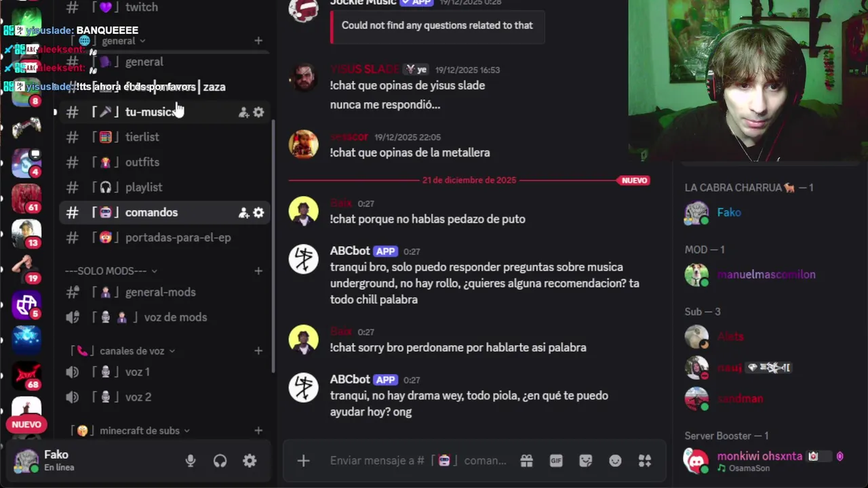The image size is (868, 488).
Task: Focus the message input for comandos
Action: (x=418, y=461)
